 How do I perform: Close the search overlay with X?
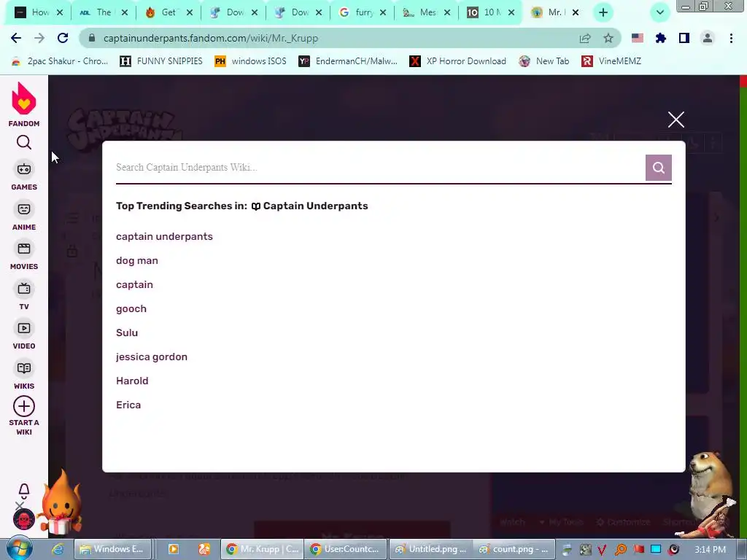676,120
